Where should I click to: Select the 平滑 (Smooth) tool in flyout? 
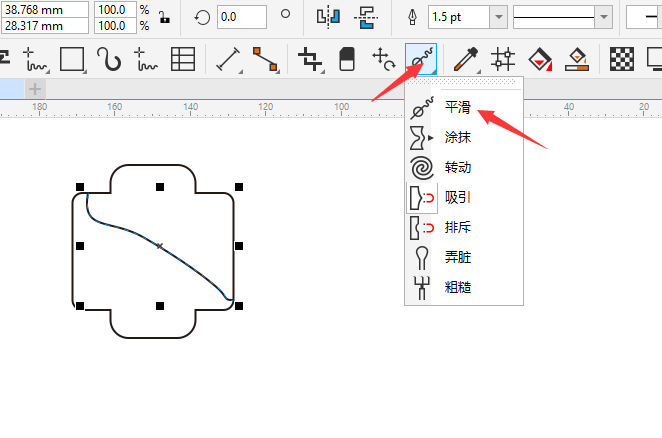pos(457,107)
